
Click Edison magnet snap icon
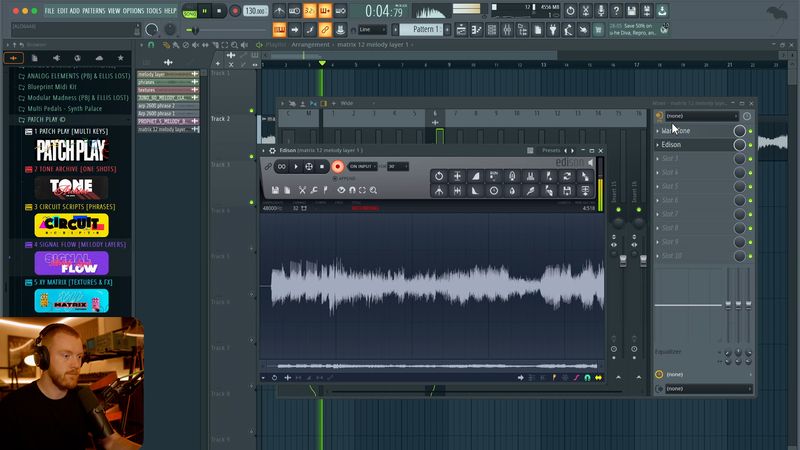pyautogui.click(x=352, y=190)
